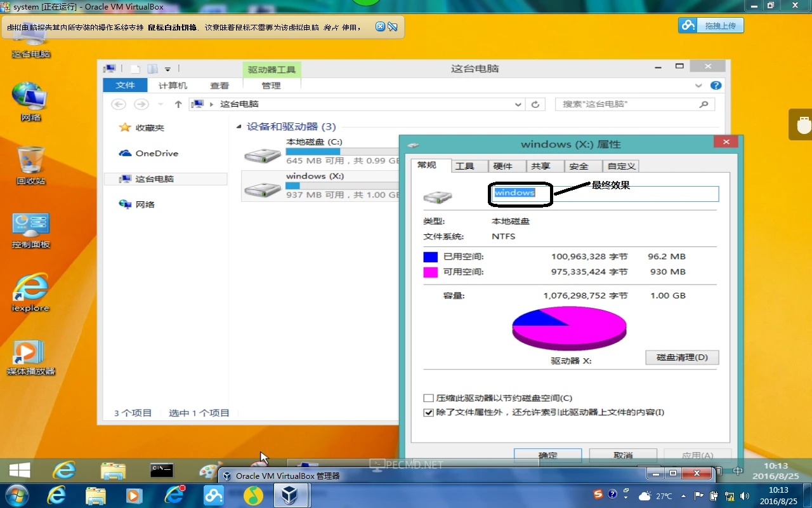
Task: Click the magenta 可用空间 color swatch
Action: click(431, 272)
